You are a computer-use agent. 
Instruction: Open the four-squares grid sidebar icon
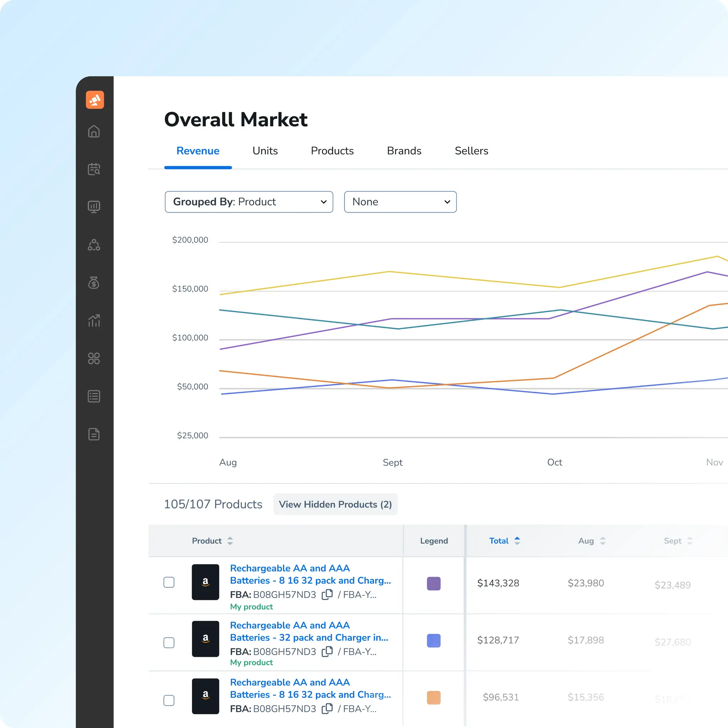[94, 358]
